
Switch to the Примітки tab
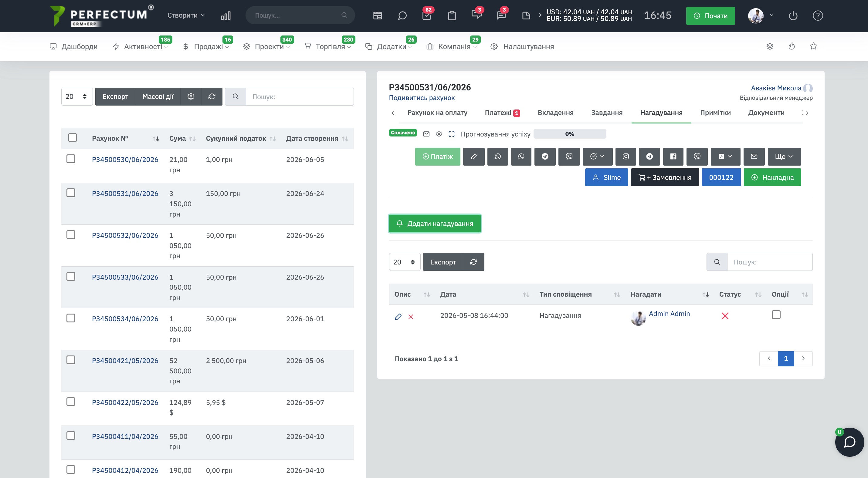tap(715, 113)
